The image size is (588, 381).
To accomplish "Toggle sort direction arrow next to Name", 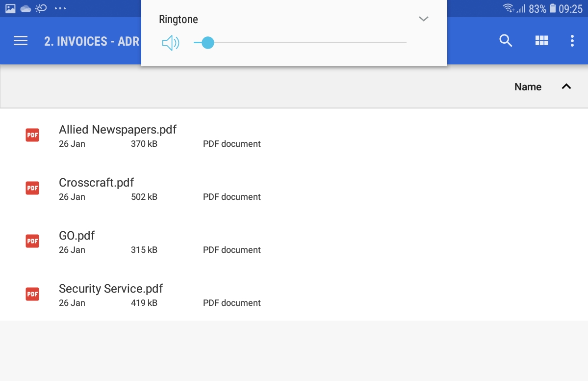I will click(x=566, y=87).
